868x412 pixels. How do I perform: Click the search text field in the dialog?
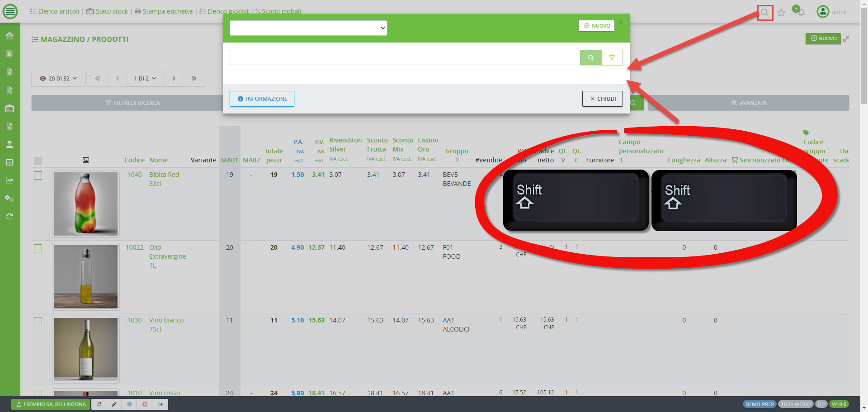[x=405, y=58]
